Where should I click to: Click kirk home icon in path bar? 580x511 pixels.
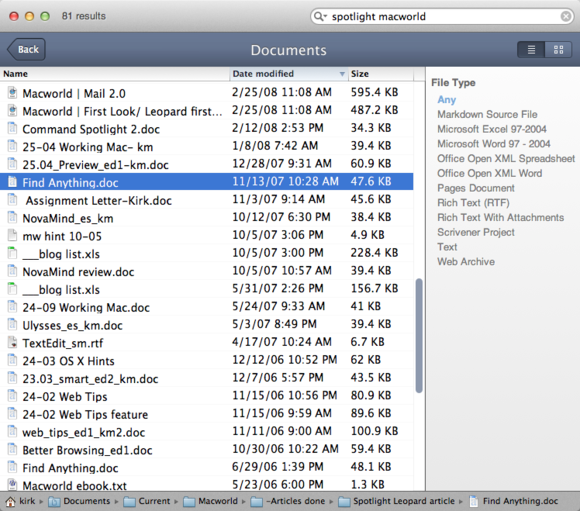(10, 501)
